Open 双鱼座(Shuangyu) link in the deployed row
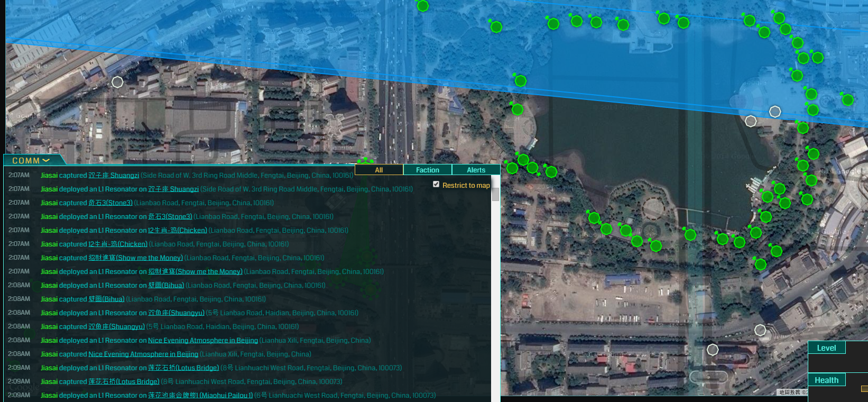Image resolution: width=868 pixels, height=402 pixels. [176, 313]
